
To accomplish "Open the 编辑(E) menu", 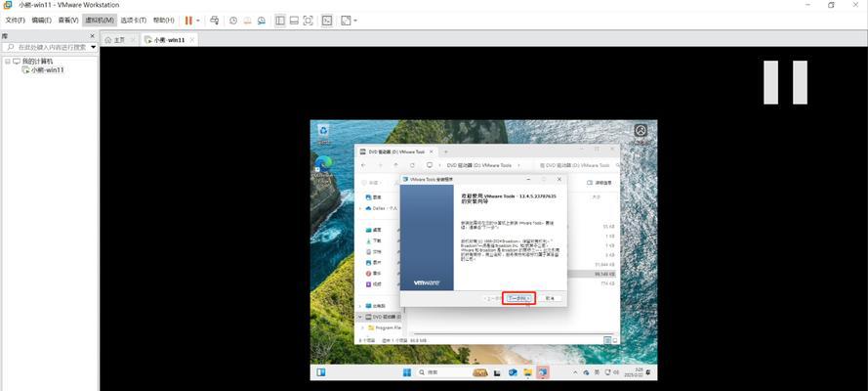I will click(x=42, y=21).
